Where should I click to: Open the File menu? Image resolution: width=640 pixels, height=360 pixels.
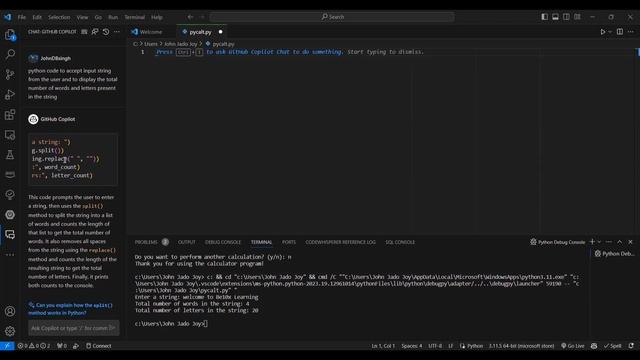(x=22, y=17)
